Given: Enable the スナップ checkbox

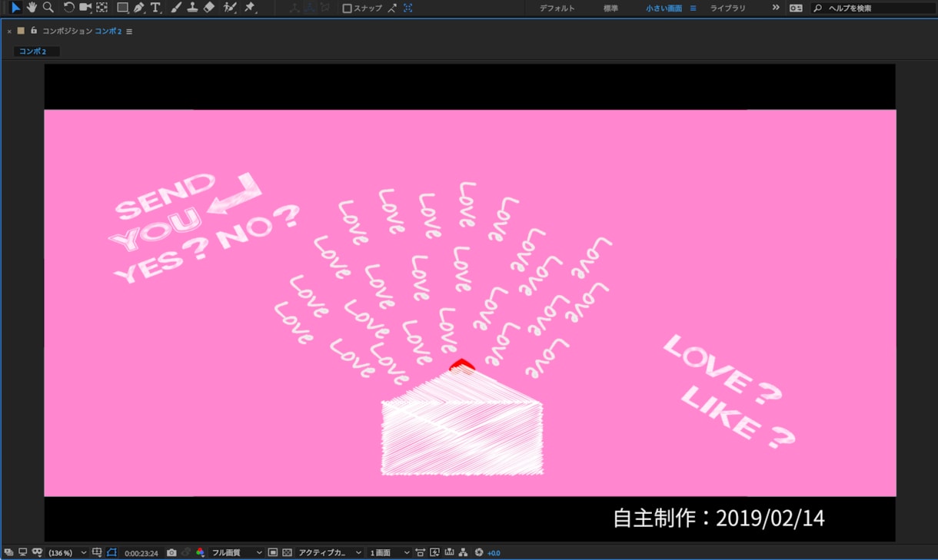Looking at the screenshot, I should pos(347,8).
